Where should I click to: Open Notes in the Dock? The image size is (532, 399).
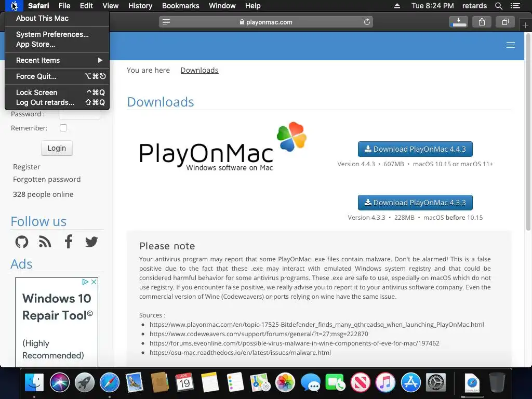coord(210,382)
